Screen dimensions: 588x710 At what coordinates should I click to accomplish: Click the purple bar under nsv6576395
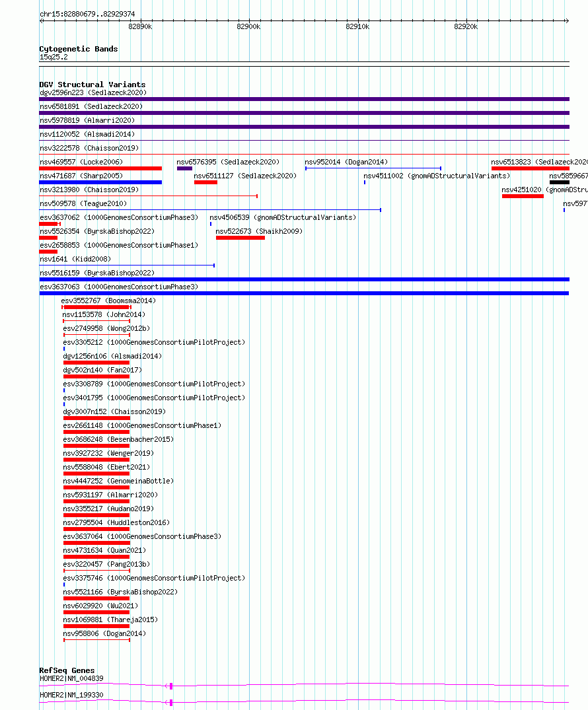[184, 168]
